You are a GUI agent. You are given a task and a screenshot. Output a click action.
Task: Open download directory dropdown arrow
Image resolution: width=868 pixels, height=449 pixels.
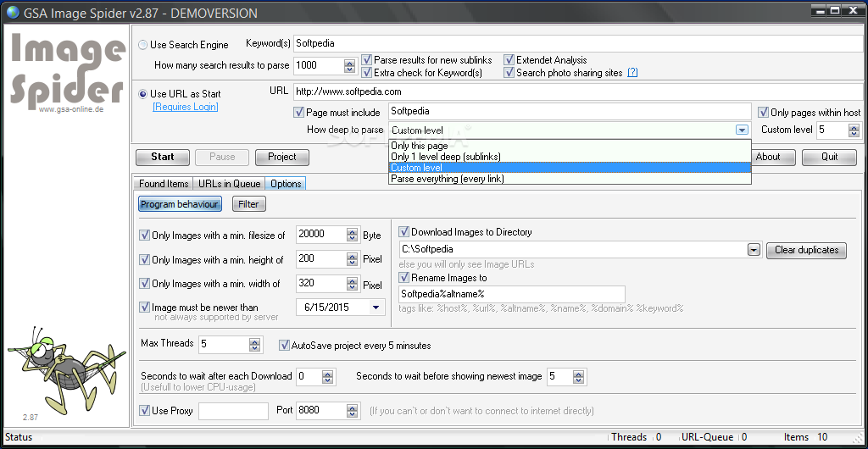coord(754,250)
